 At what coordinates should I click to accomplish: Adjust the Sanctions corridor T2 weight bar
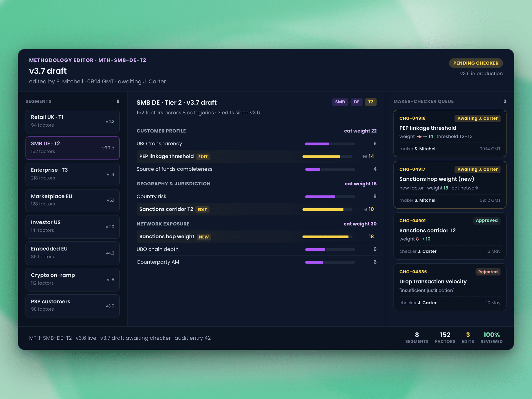(x=327, y=209)
